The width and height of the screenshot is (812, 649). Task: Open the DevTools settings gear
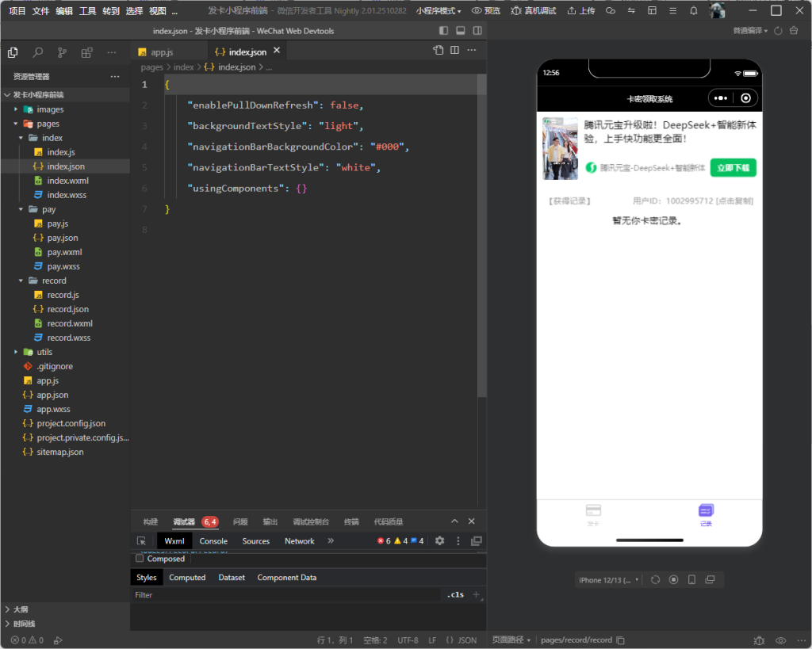pos(439,541)
